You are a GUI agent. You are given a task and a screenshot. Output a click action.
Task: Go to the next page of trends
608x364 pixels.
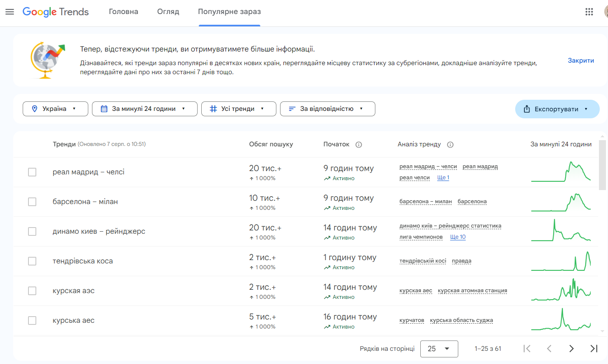pyautogui.click(x=571, y=348)
